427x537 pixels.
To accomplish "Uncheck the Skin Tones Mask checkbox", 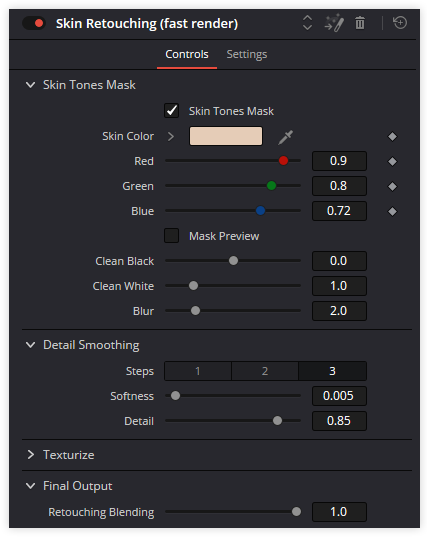I will (171, 111).
